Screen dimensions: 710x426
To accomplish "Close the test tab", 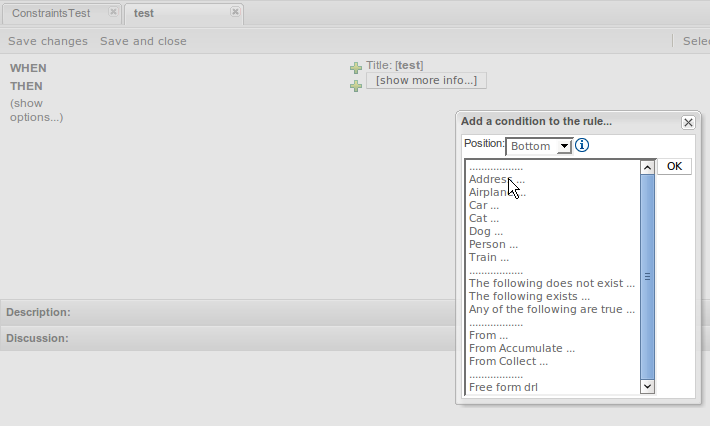I will coord(235,12).
